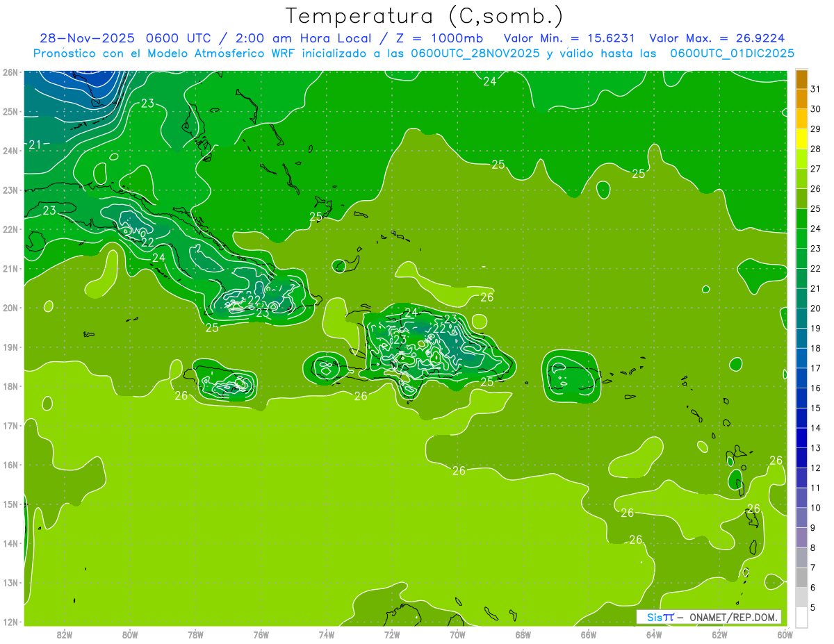
Task: Click the "0600UTC_01DIC2025" valid-until text
Action: click(x=733, y=53)
